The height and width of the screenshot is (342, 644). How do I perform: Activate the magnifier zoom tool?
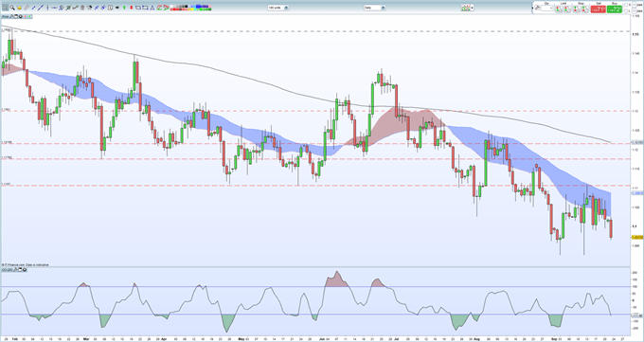[x=12, y=8]
